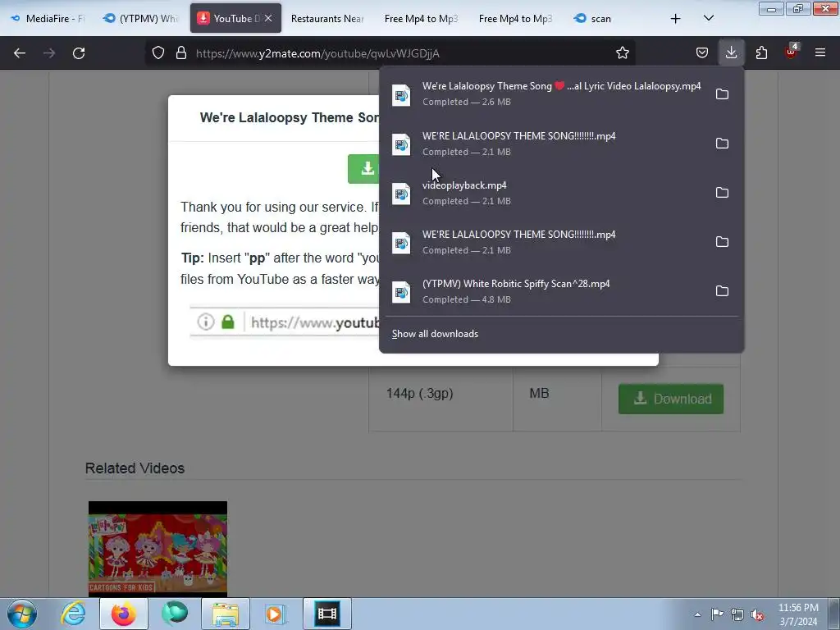Click Show all downloads
This screenshot has height=630, width=840.
pyautogui.click(x=435, y=334)
